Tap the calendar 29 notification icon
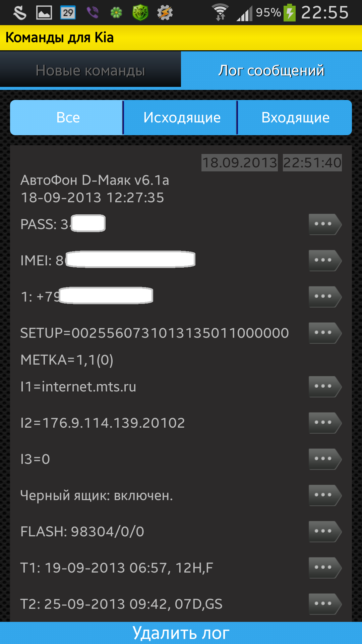Screen dimensions: 362x644 (68, 13)
